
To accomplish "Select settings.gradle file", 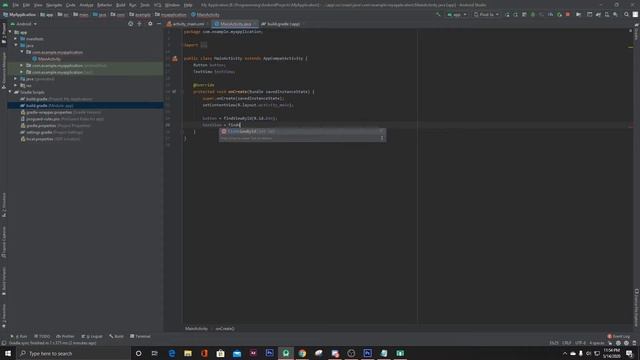I will point(52,132).
